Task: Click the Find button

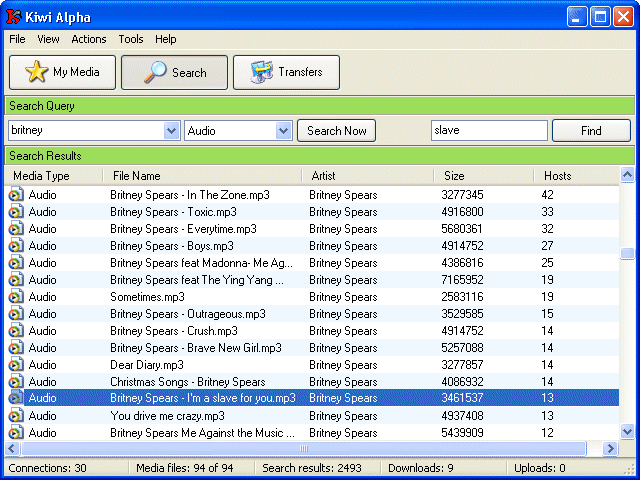Action: tap(591, 131)
